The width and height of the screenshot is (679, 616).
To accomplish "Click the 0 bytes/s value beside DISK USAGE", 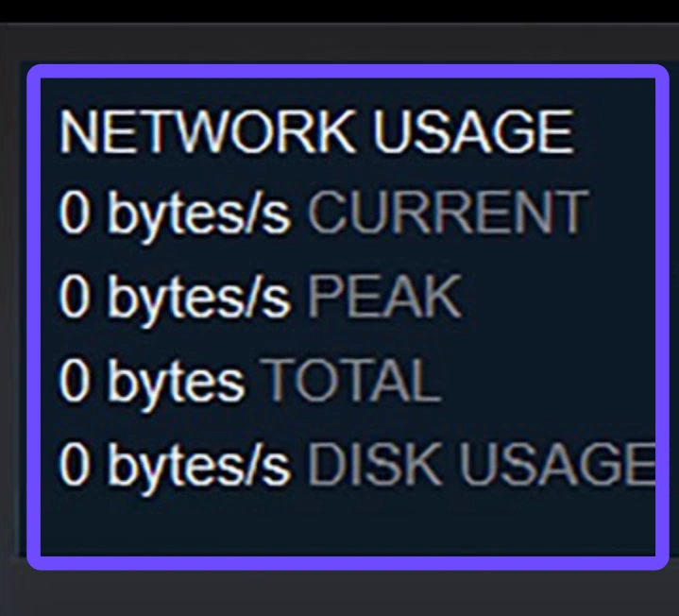I will pos(175,464).
